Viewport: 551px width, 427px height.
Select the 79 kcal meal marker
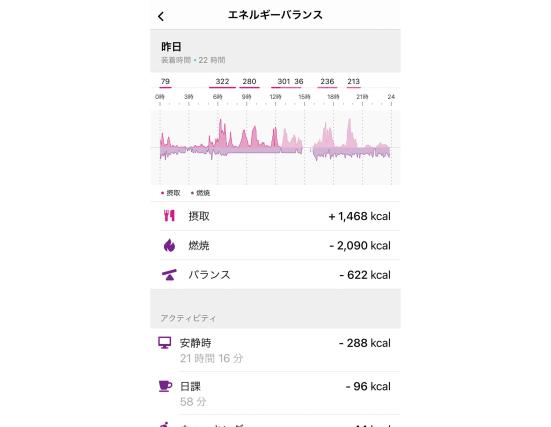point(165,82)
